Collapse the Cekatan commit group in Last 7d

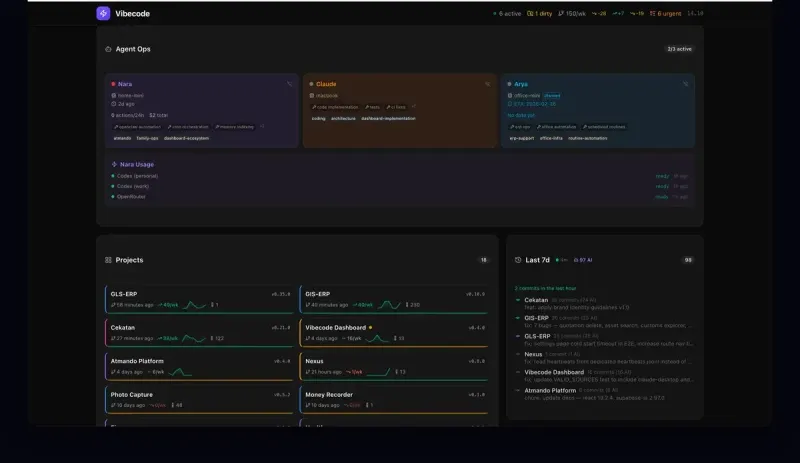click(x=518, y=300)
